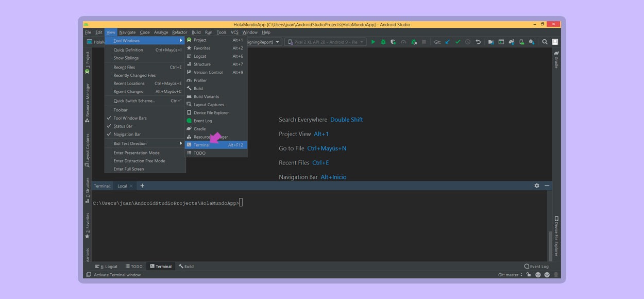This screenshot has width=644, height=299.
Task: Click the grey Stop square in the toolbar
Action: [x=424, y=42]
